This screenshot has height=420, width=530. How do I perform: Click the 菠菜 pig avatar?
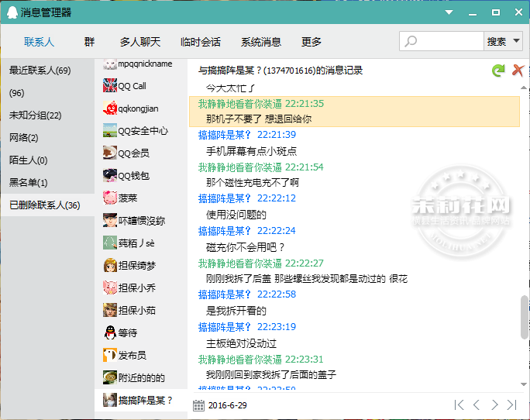[x=110, y=198]
